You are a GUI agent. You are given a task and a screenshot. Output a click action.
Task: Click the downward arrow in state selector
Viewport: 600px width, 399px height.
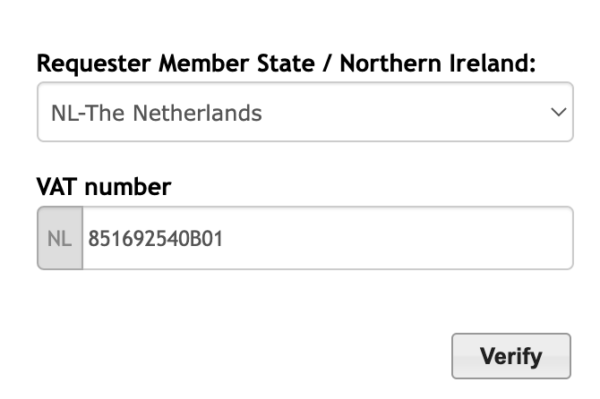(x=558, y=112)
